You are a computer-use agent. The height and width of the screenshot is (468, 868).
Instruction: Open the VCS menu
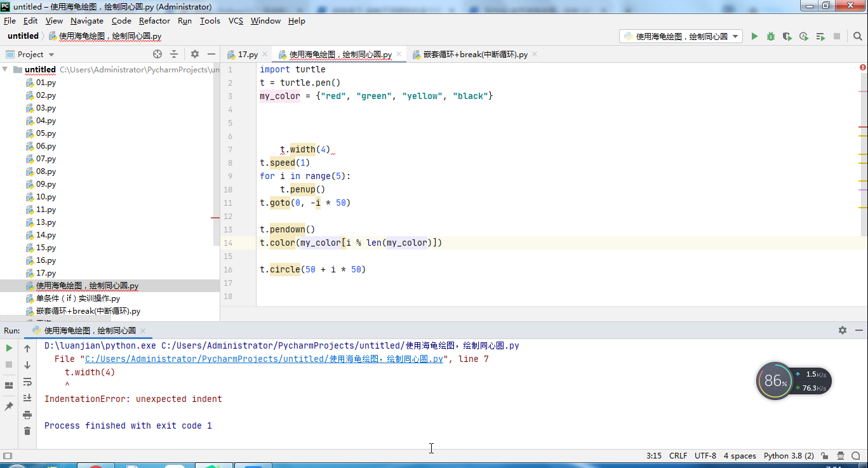tap(236, 21)
